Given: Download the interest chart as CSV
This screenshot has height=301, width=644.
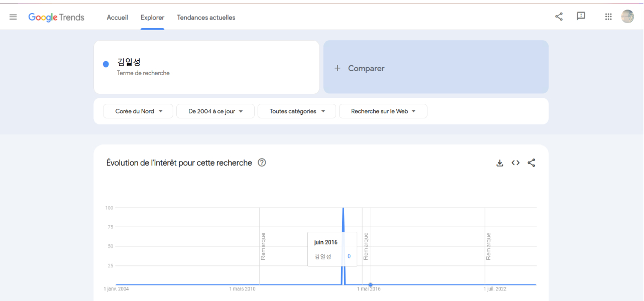Looking at the screenshot, I should coord(500,163).
